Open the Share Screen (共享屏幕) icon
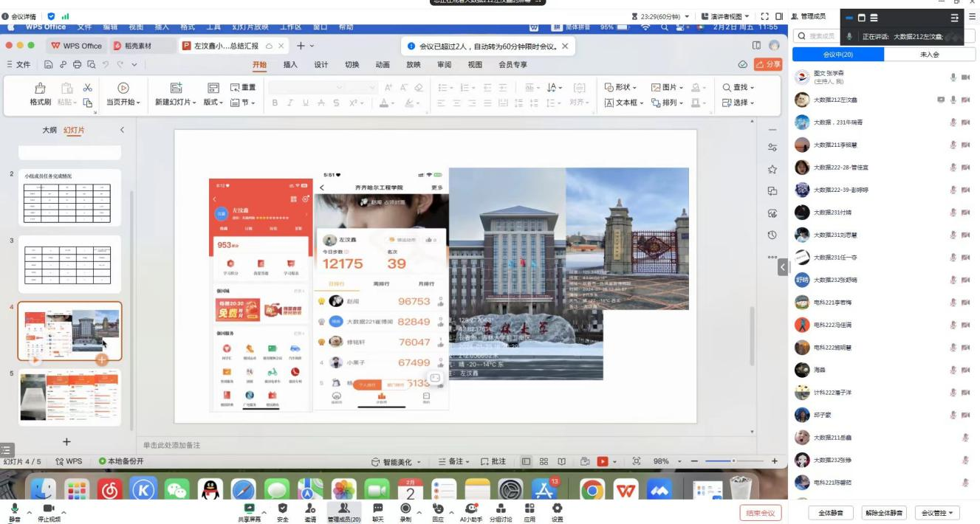Viewport: 980px width, 524px height. (x=249, y=509)
